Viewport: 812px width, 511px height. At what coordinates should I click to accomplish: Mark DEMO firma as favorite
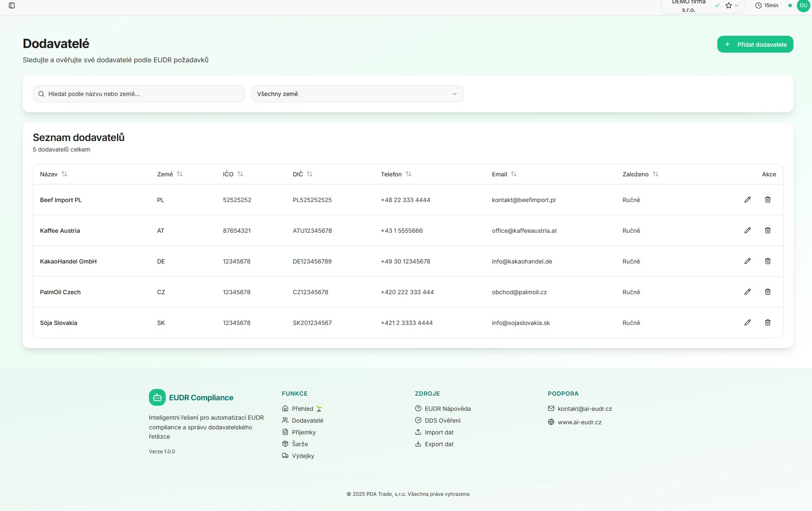coord(729,5)
